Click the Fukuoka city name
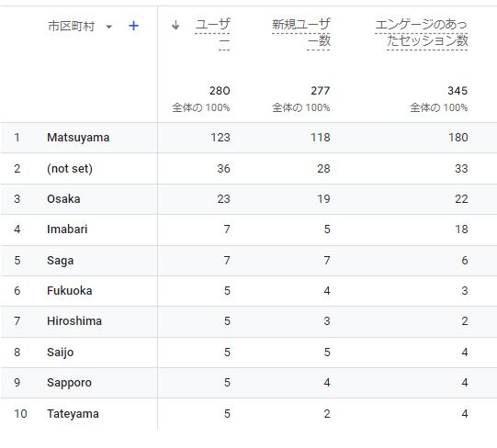The image size is (497, 448). point(70,290)
